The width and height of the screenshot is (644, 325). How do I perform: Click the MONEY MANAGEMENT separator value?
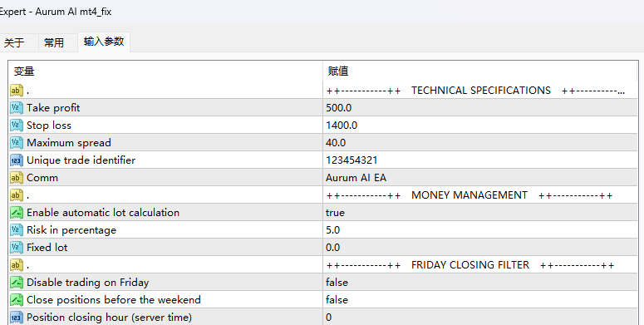point(469,195)
